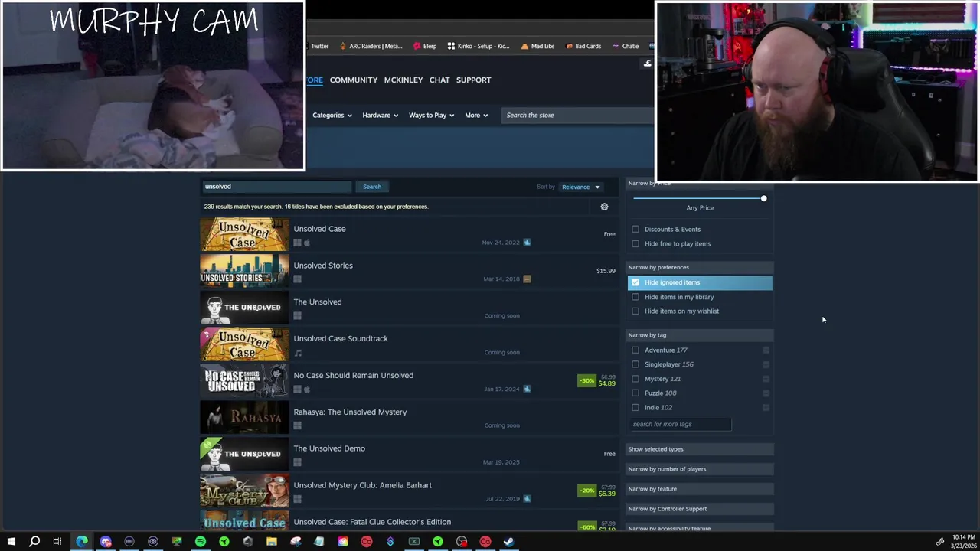Open the Twitter bookmark
Image resolution: width=980 pixels, height=551 pixels.
coord(318,46)
